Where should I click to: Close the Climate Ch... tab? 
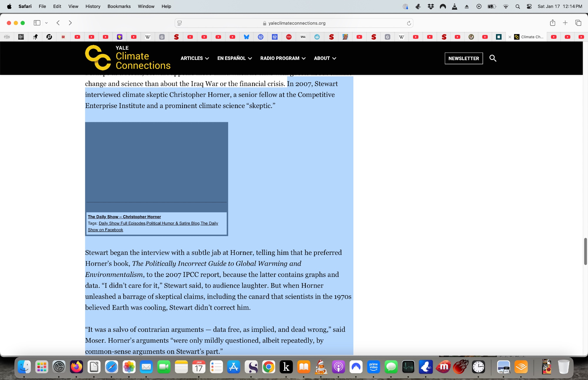point(510,37)
